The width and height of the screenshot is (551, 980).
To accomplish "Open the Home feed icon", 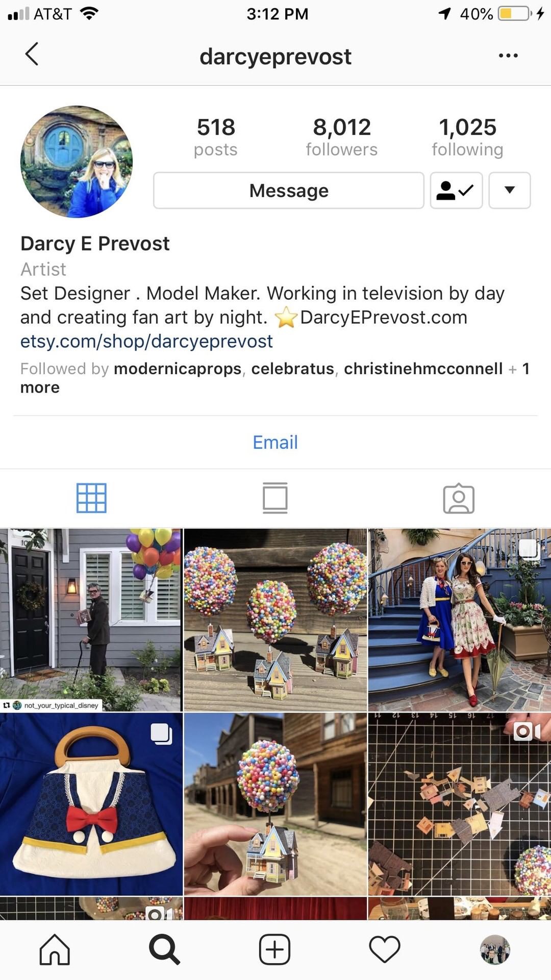I will coord(55,950).
